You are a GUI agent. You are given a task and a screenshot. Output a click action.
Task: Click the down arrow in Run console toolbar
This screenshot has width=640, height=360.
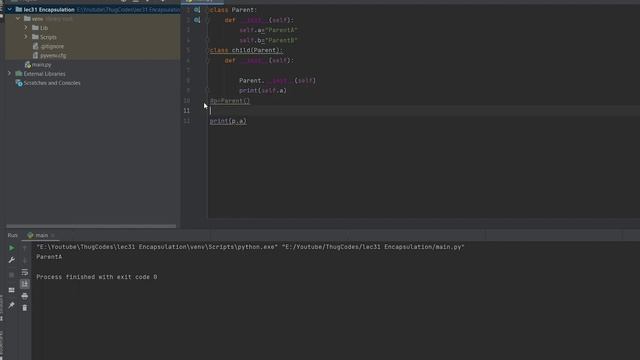(24, 260)
